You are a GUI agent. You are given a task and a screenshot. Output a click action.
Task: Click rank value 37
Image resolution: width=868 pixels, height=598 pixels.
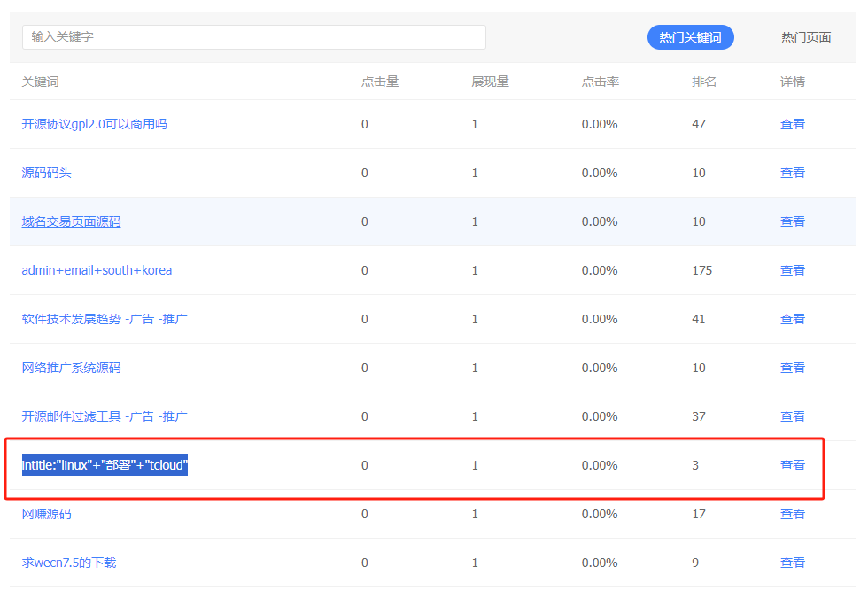[699, 416]
